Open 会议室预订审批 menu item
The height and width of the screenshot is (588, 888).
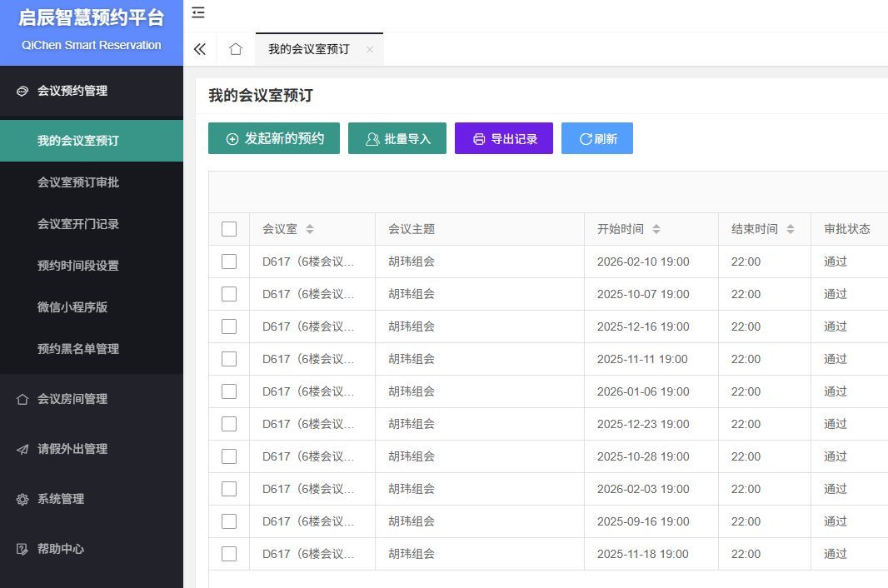click(x=78, y=182)
